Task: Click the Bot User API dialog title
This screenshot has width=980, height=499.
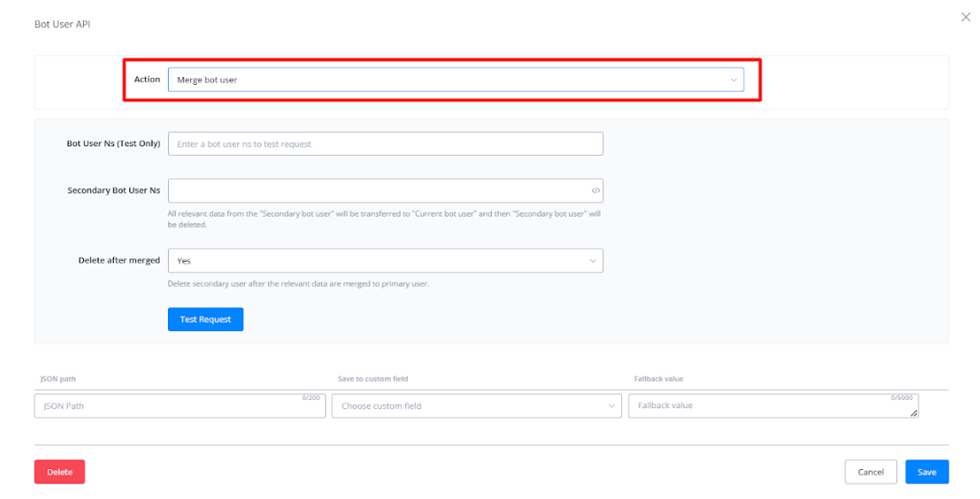Action: click(x=62, y=24)
